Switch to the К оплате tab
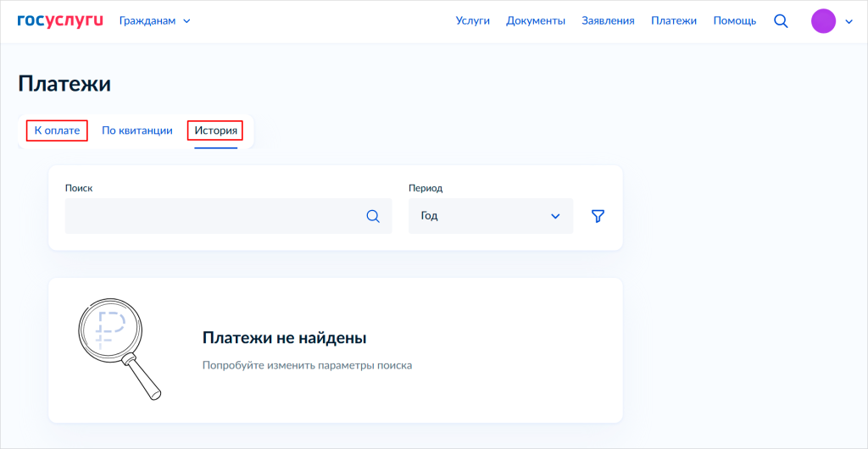868x449 pixels. (57, 130)
